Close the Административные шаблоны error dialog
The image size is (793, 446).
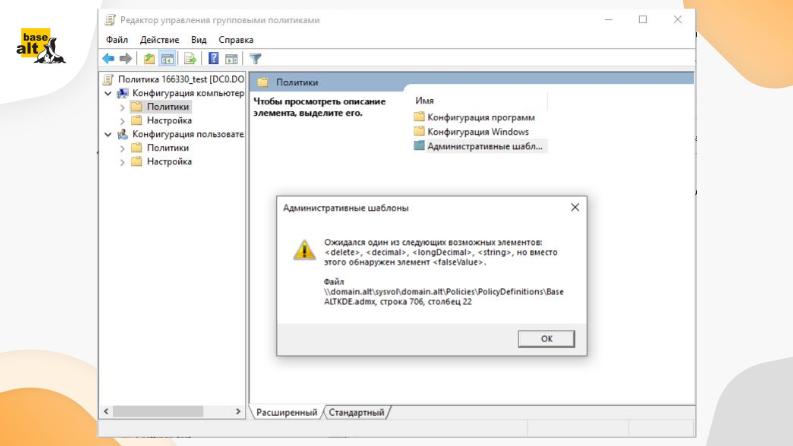click(575, 207)
